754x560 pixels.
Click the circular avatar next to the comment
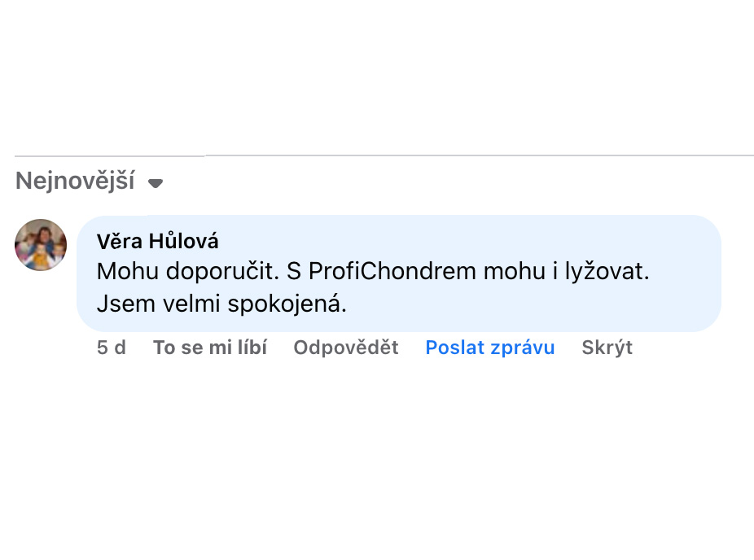(40, 245)
